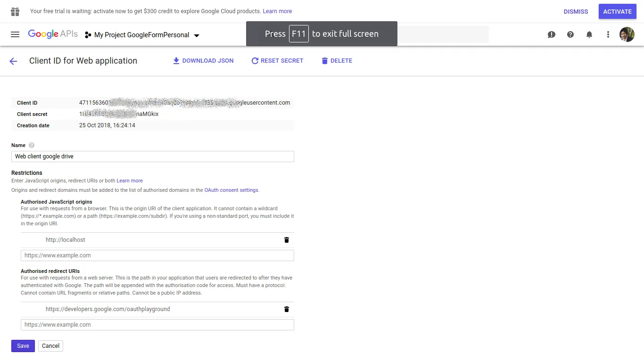Activate the free trial
Viewport: 644px width, 362px height.
pos(618,12)
